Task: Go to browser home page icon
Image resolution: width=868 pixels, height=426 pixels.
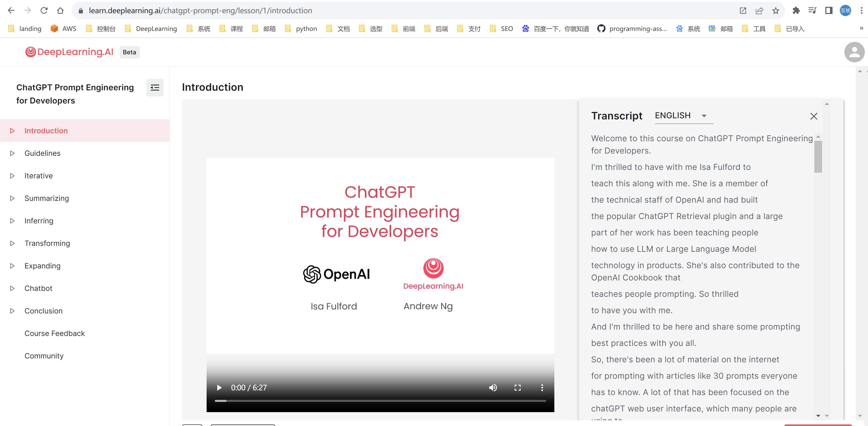Action: click(x=60, y=10)
